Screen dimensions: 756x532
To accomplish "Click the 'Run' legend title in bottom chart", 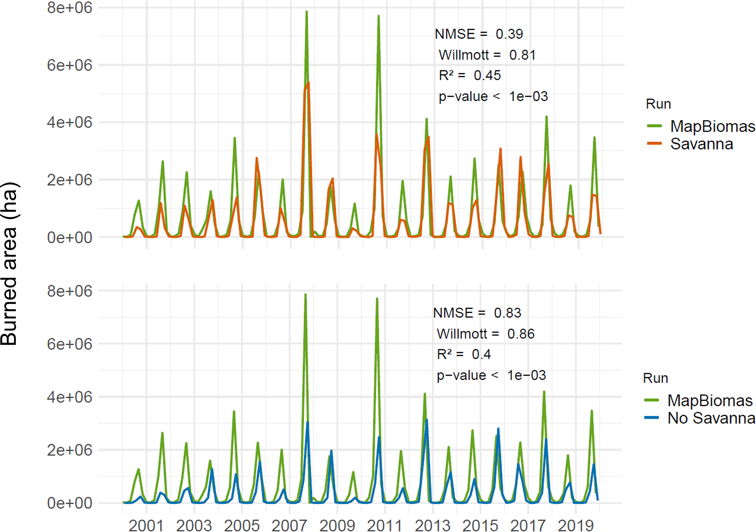I will click(655, 378).
